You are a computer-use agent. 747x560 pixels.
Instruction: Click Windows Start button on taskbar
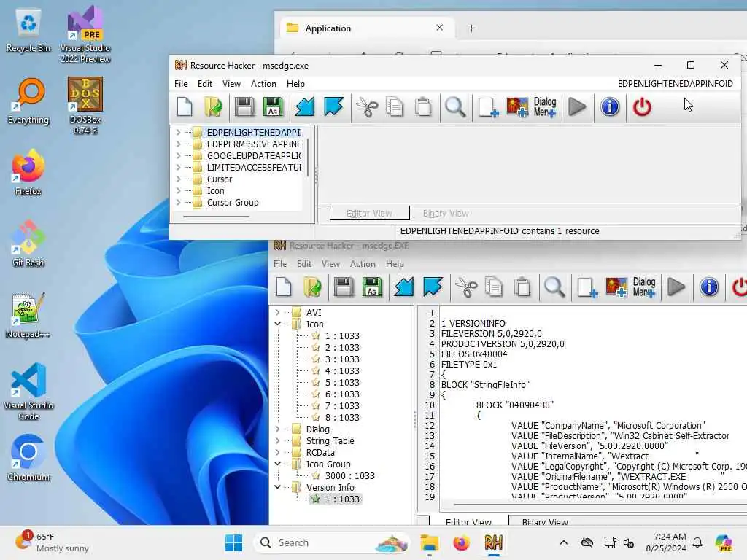[233, 542]
